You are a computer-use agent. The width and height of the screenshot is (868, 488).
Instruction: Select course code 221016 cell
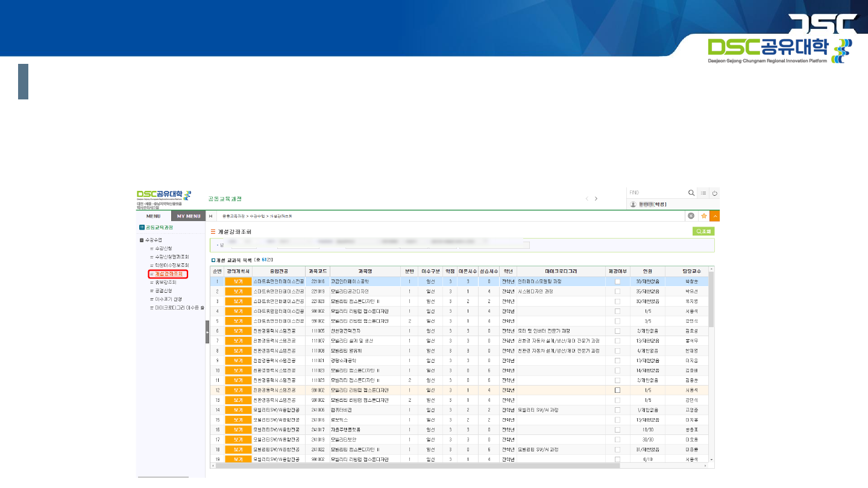point(318,281)
